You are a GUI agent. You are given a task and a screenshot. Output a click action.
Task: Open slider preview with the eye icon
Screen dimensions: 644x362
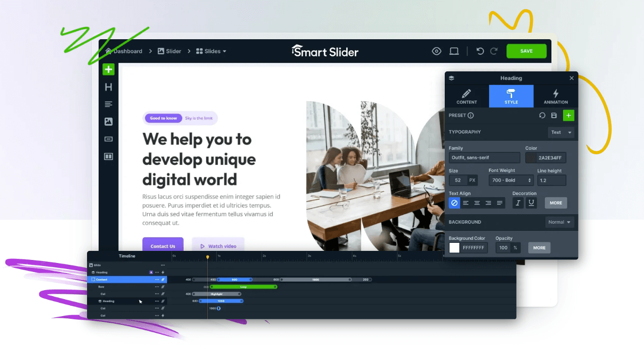pyautogui.click(x=437, y=51)
